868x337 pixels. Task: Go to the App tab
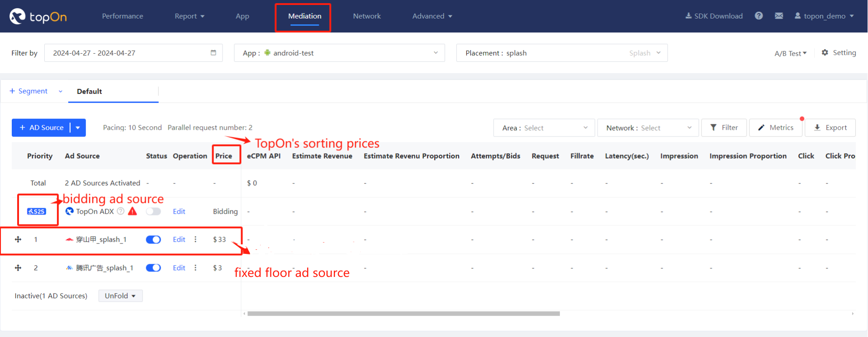click(x=242, y=16)
